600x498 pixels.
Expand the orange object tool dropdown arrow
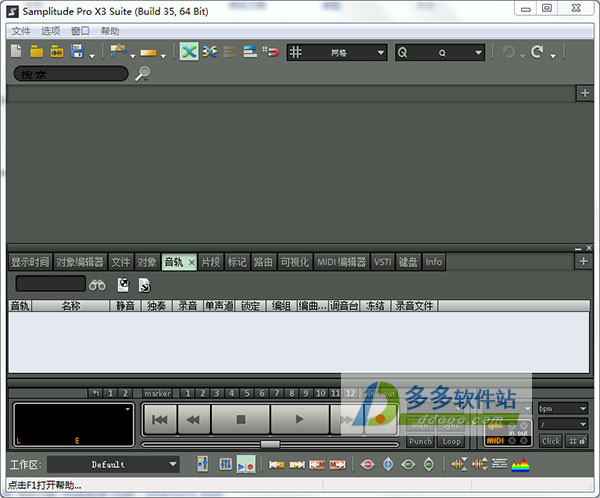[163, 56]
